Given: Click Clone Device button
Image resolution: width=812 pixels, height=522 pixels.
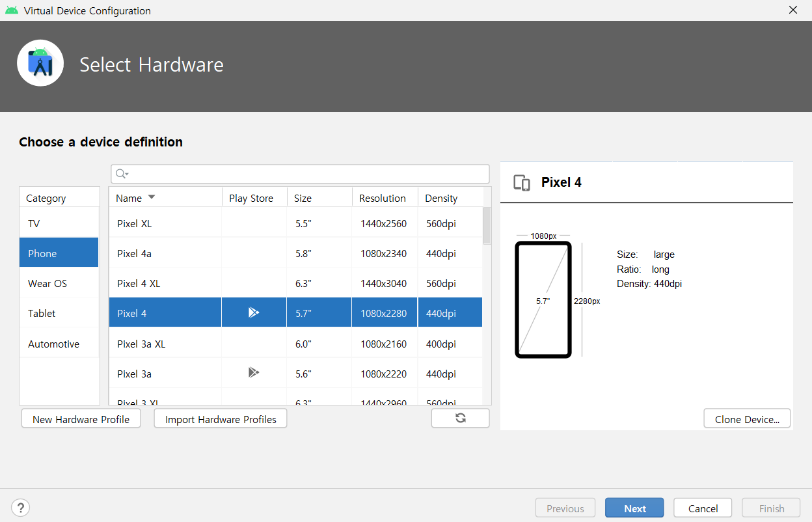Looking at the screenshot, I should pos(747,419).
